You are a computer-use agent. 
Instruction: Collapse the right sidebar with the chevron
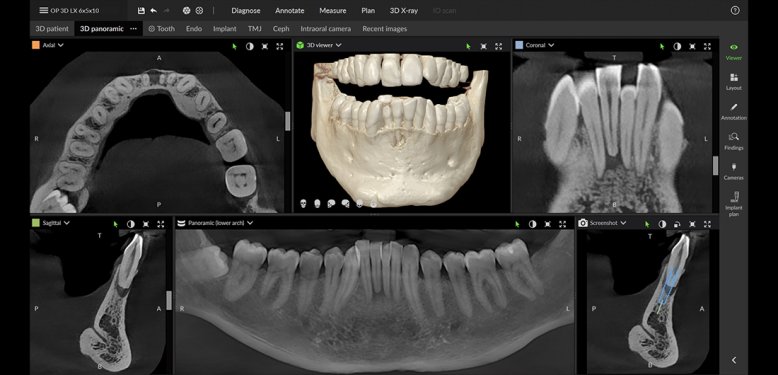[734, 360]
